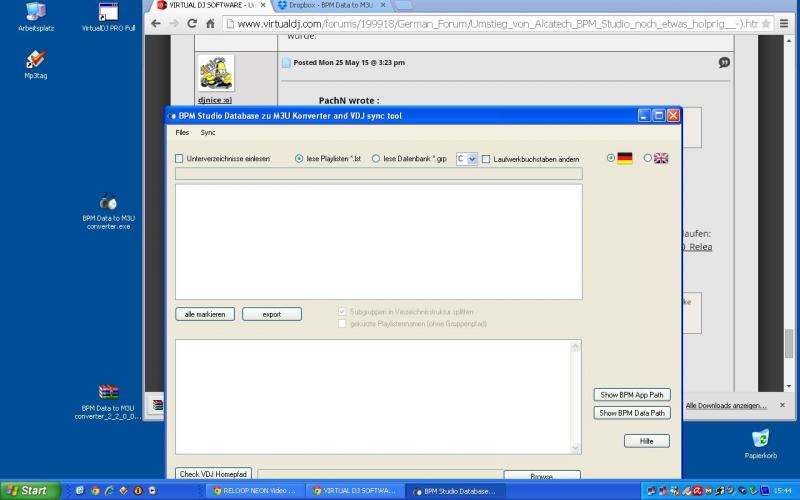Screen dimensions: 800x500
Task: Click the alle markieren button
Action: [x=205, y=314]
